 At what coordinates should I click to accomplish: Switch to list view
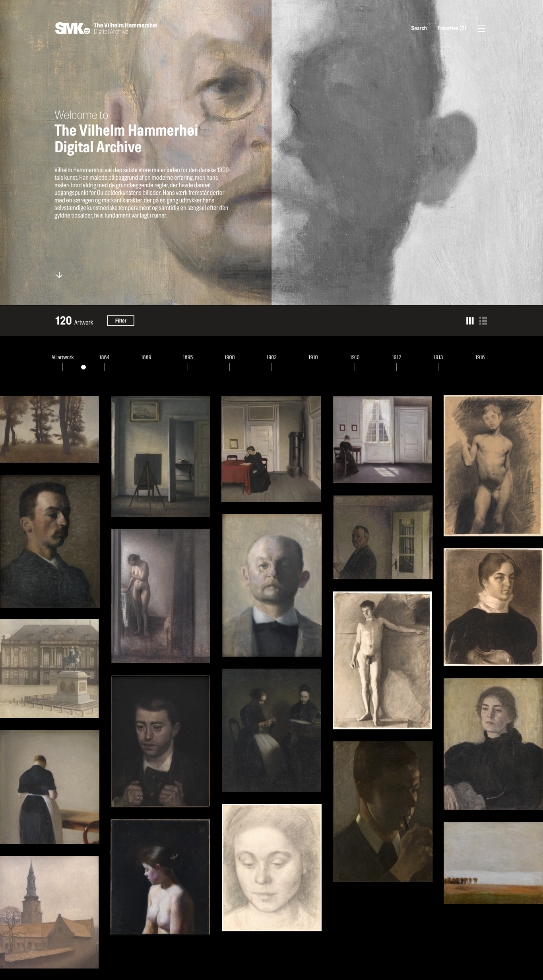coord(483,321)
